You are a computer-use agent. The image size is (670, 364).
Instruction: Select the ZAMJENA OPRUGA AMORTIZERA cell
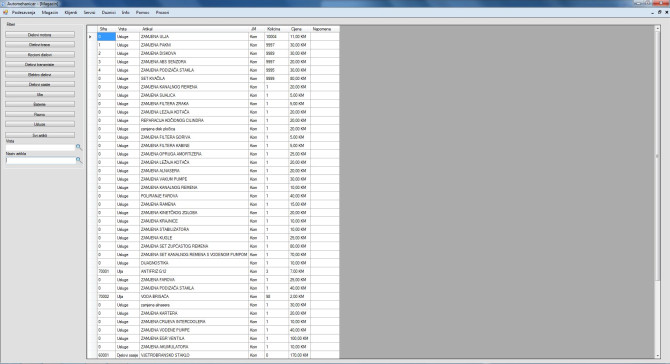coord(194,154)
